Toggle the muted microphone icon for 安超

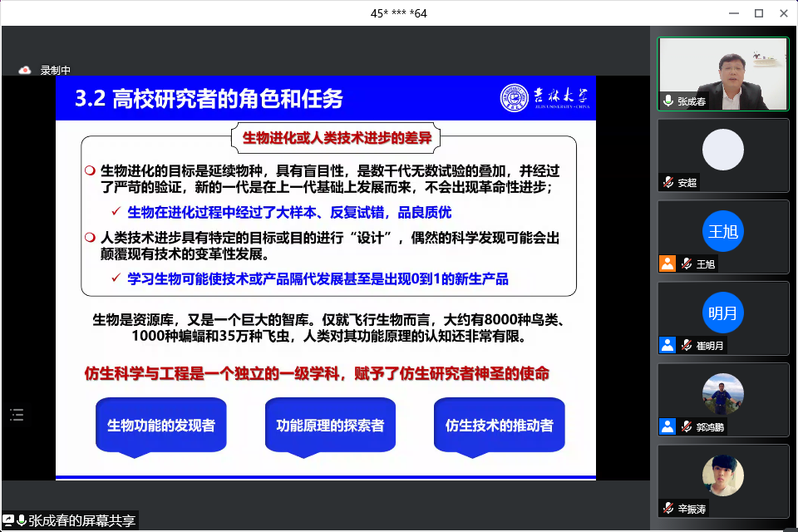click(667, 182)
